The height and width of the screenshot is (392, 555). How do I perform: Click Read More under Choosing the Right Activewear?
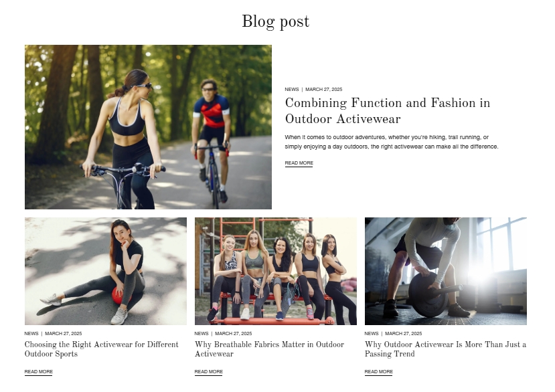(39, 372)
